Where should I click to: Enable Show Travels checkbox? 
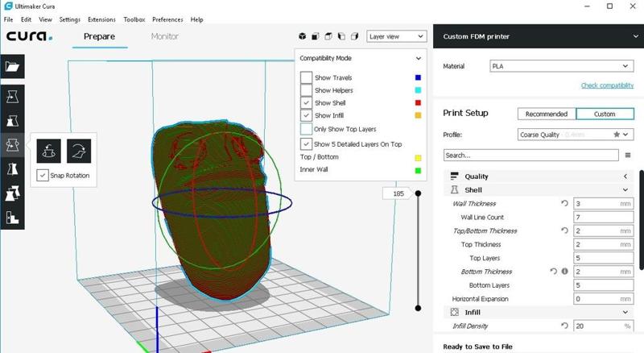pyautogui.click(x=306, y=77)
